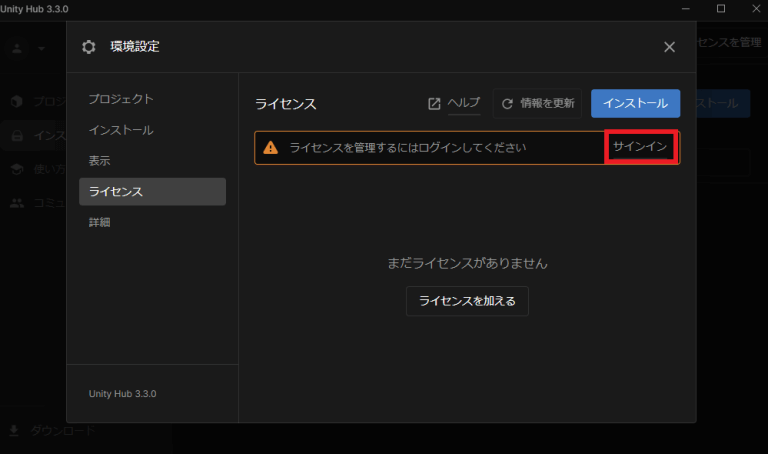Viewport: 768px width, 454px height.
Task: Click the orange warning triangle icon
Action: pos(270,147)
